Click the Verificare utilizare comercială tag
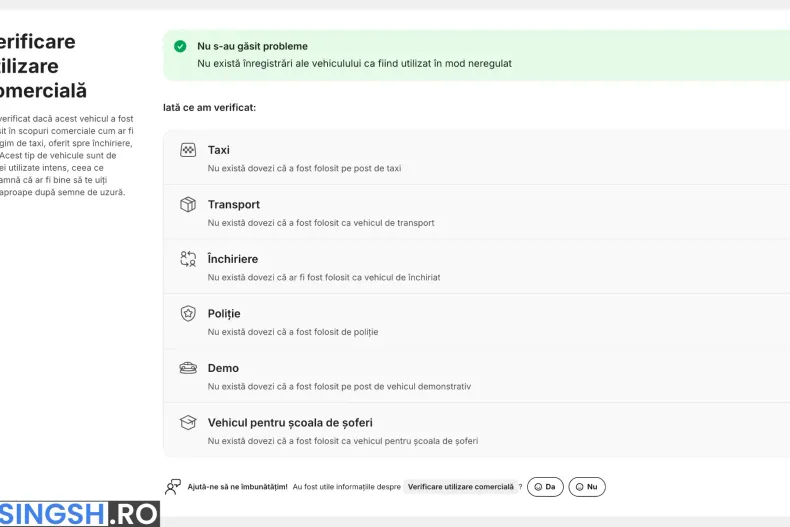 (x=460, y=487)
